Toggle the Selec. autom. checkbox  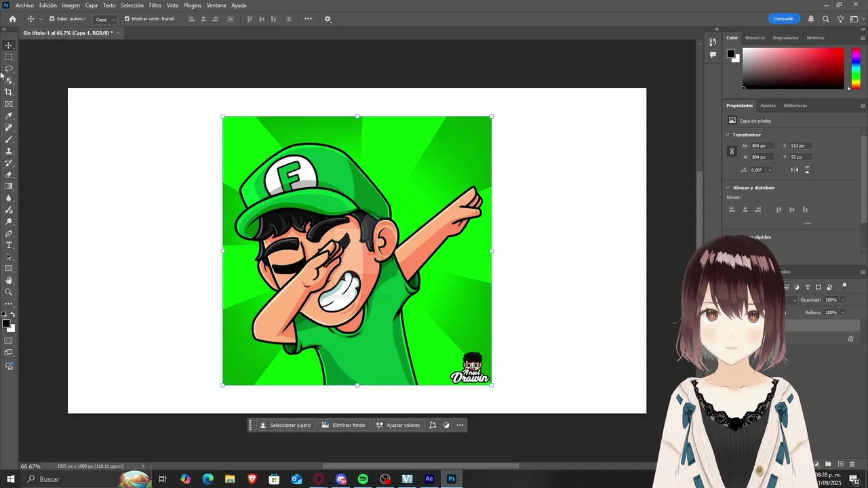click(x=52, y=19)
